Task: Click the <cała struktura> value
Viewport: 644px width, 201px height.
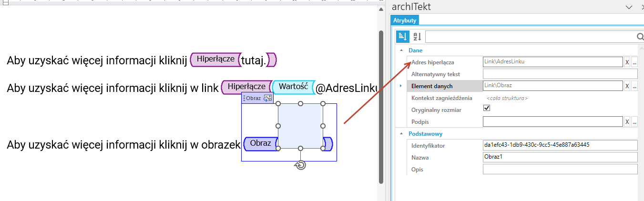Action: (x=507, y=98)
